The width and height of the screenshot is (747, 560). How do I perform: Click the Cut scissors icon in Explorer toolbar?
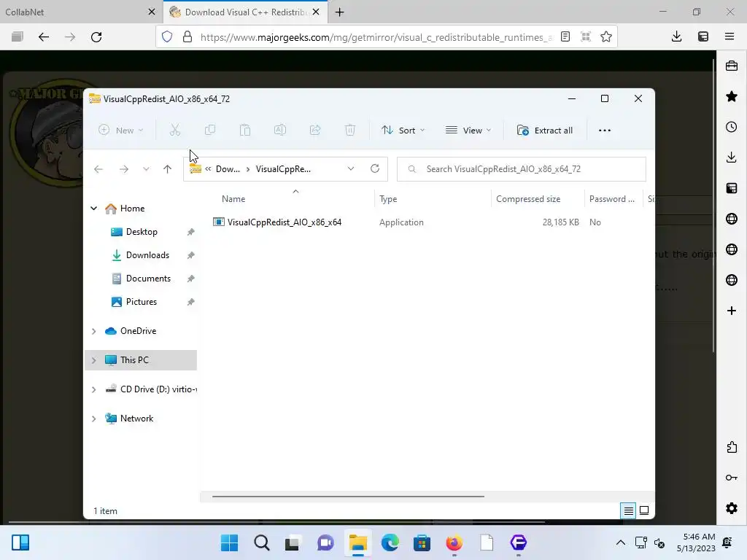click(175, 130)
